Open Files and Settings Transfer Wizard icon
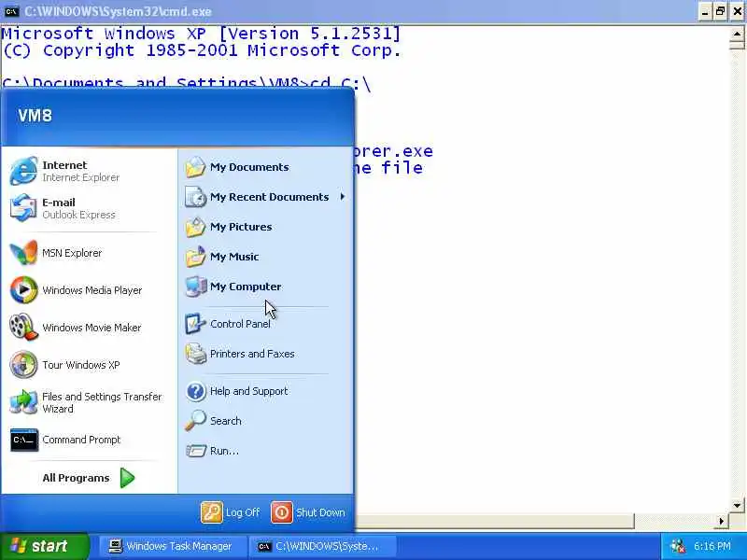This screenshot has width=747, height=560. [23, 402]
